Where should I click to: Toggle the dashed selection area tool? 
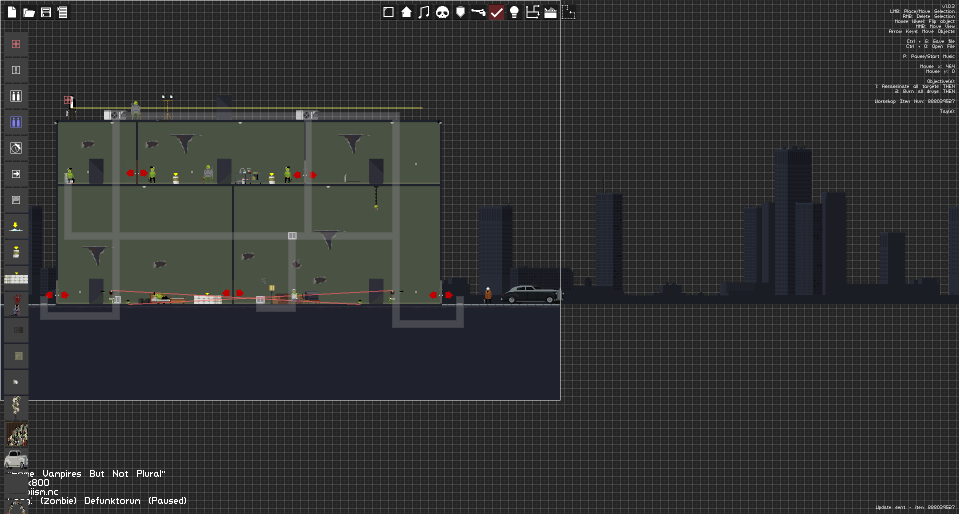coord(568,12)
